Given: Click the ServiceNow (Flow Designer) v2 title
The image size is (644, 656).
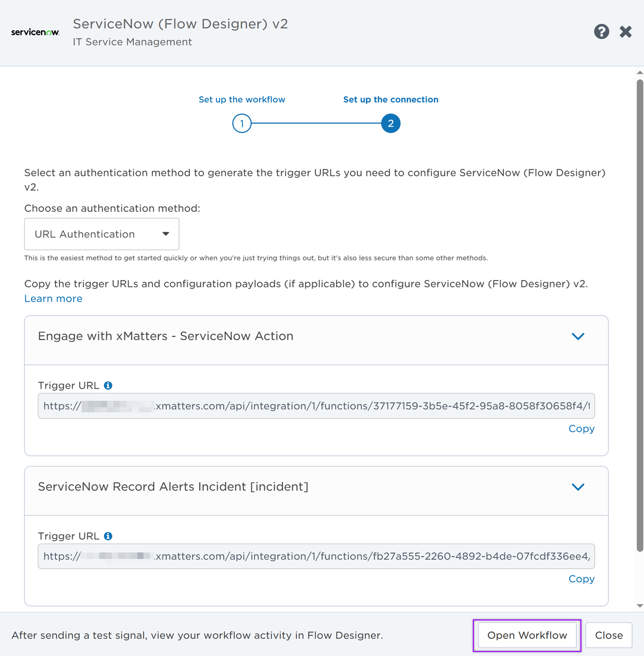Looking at the screenshot, I should (180, 24).
